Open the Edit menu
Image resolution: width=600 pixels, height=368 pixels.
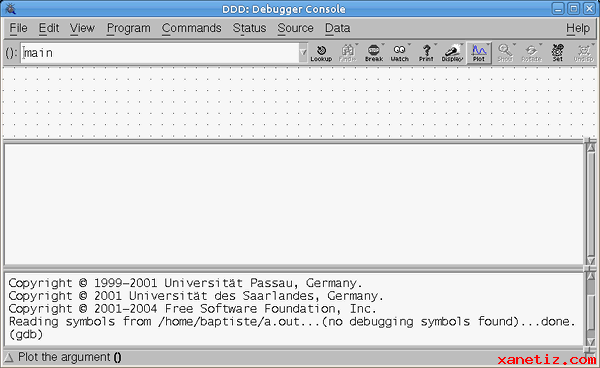point(49,28)
